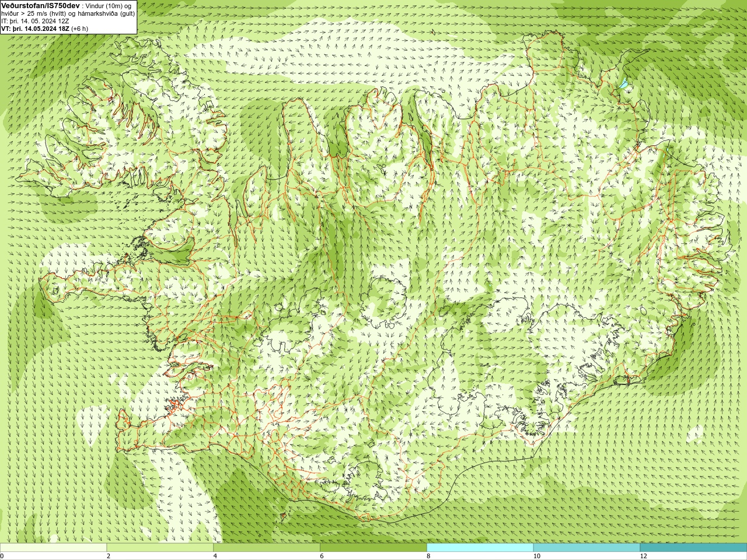Screen dimensions: 747x560
Task: Click the 'IT: þri. 14. 05. 2024 12Z' line
Action: pos(35,21)
